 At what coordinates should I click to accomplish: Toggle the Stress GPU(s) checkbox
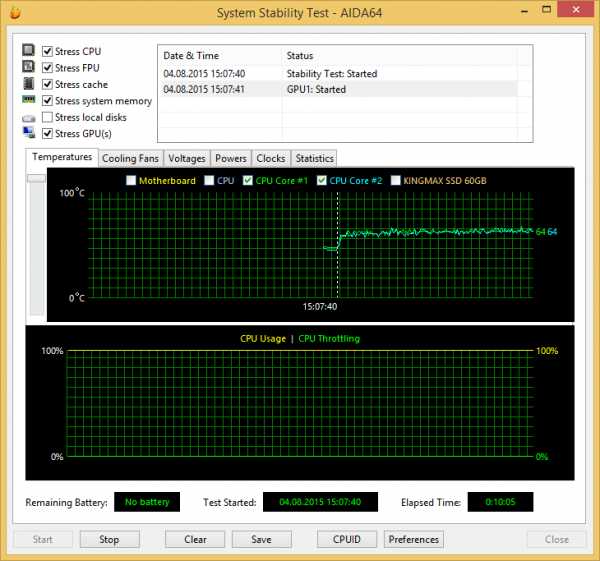(47, 134)
